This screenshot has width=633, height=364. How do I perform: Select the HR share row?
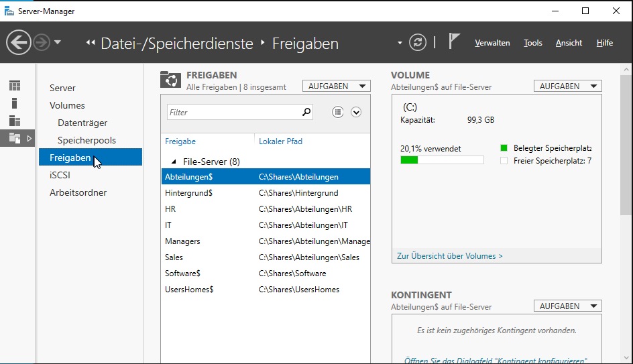[x=266, y=209]
